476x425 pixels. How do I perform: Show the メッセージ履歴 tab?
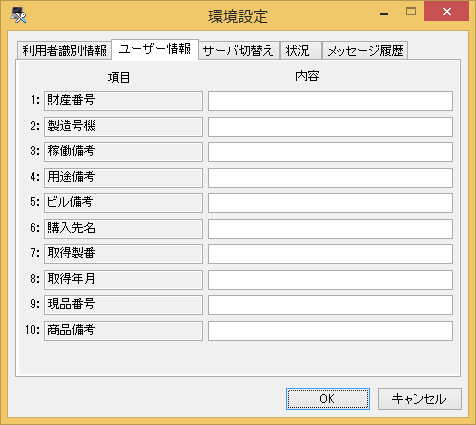(x=365, y=51)
